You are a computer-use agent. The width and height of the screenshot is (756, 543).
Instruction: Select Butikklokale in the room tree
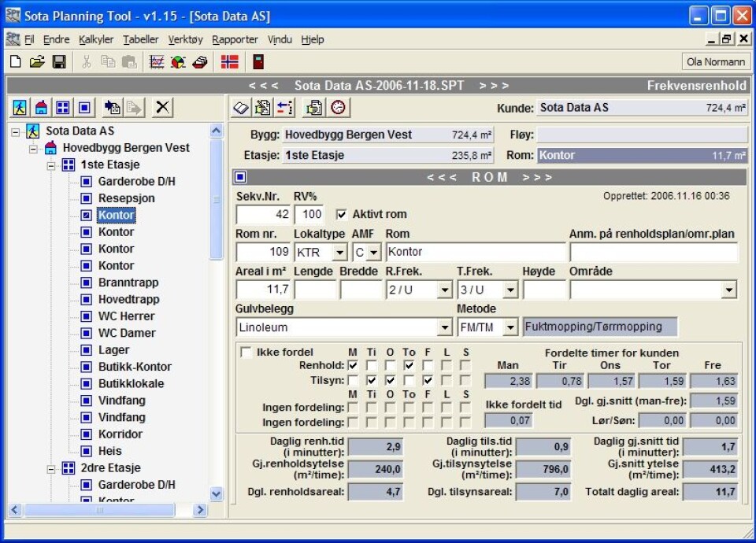coord(132,383)
